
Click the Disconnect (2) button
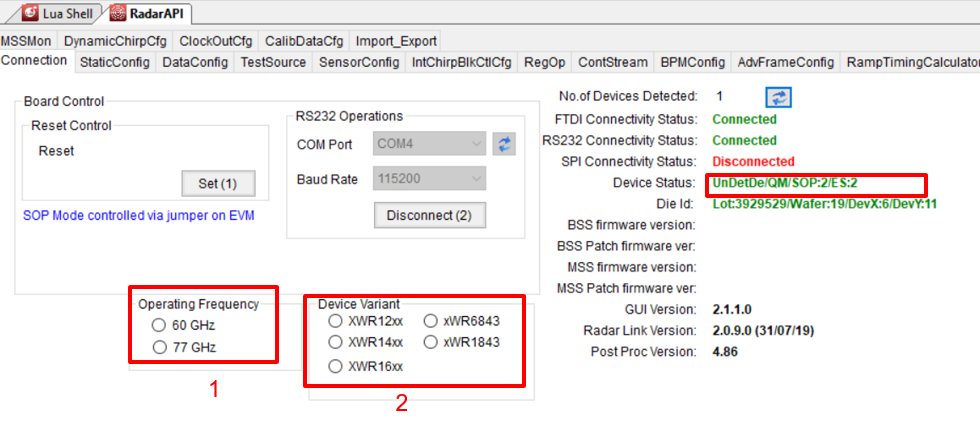pos(429,215)
